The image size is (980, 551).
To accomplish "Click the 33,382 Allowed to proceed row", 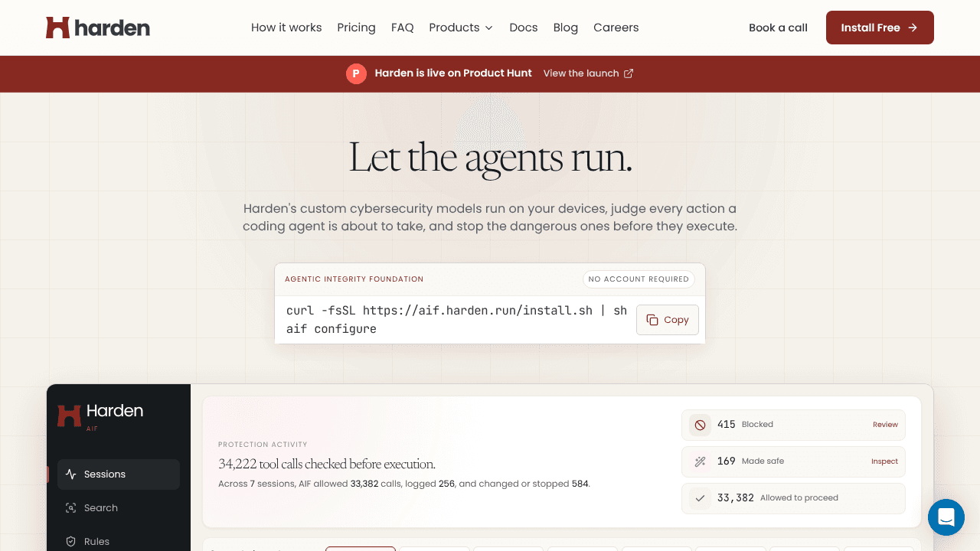I will [793, 498].
